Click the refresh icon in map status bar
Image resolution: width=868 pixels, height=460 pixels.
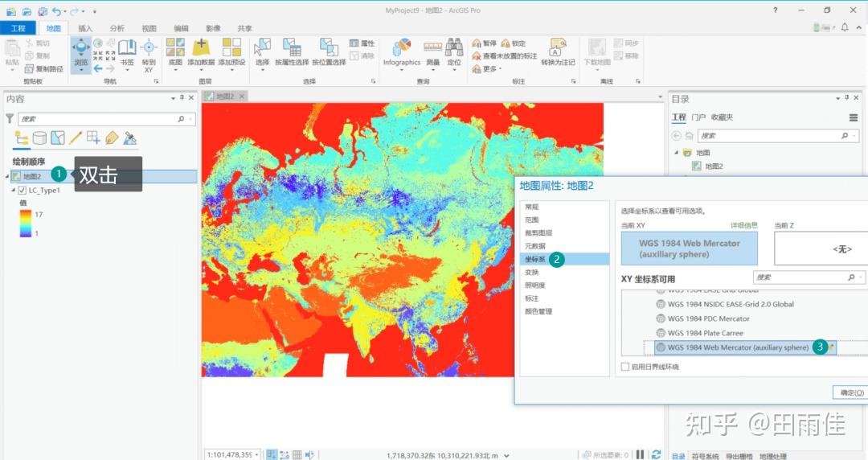(x=656, y=454)
